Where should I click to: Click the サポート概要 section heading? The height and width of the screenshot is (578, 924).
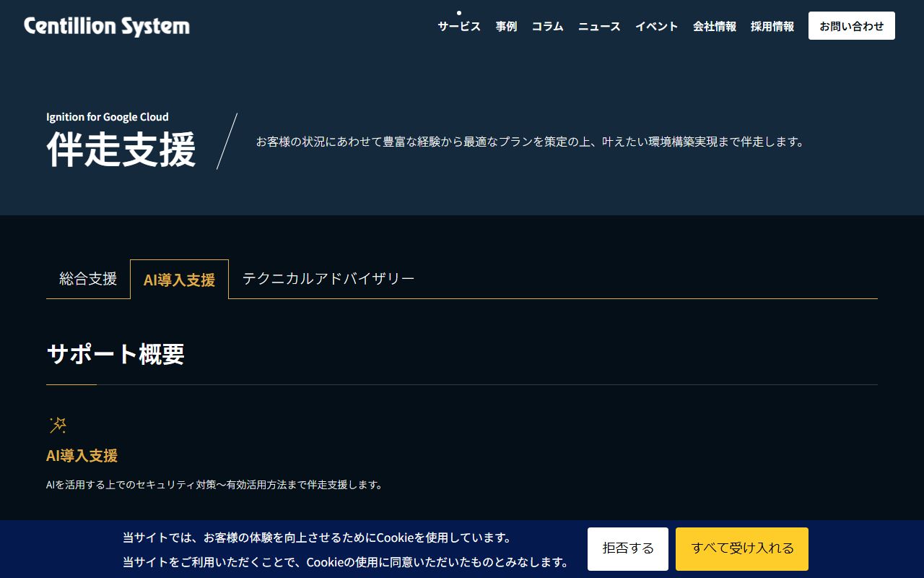[115, 354]
